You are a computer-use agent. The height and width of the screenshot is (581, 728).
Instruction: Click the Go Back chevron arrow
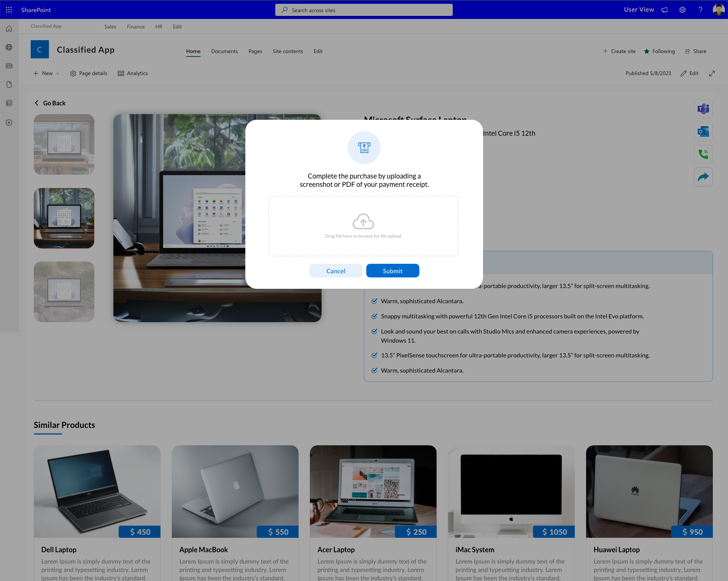[37, 103]
